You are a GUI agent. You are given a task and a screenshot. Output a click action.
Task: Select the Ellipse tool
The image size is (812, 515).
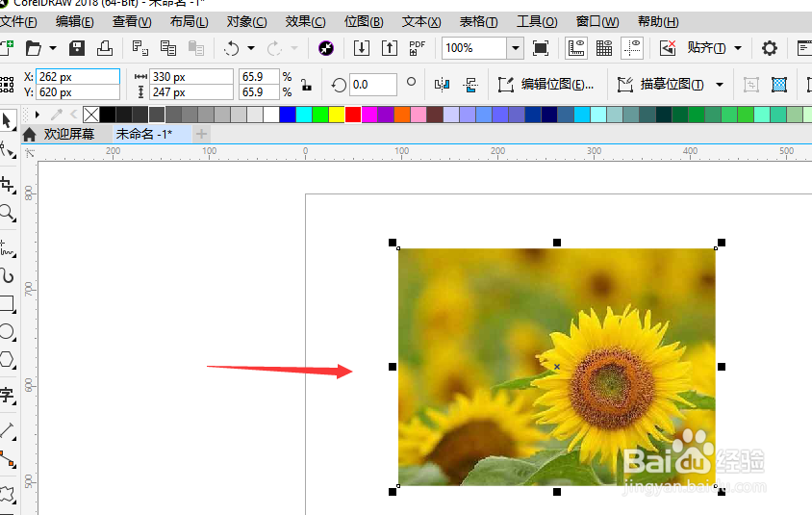[8, 331]
